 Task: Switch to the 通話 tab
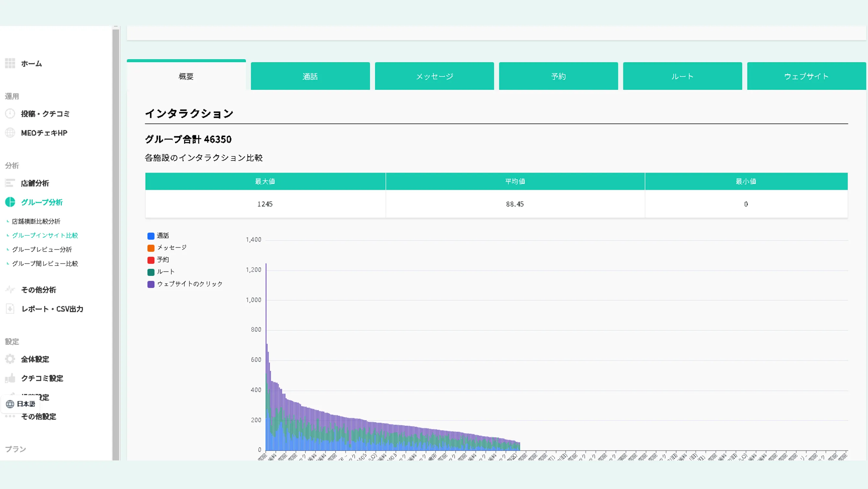(x=310, y=76)
